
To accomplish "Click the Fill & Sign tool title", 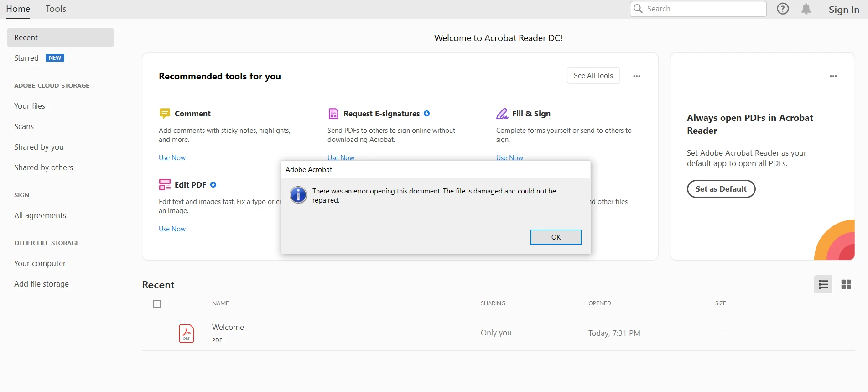I will click(x=531, y=114).
